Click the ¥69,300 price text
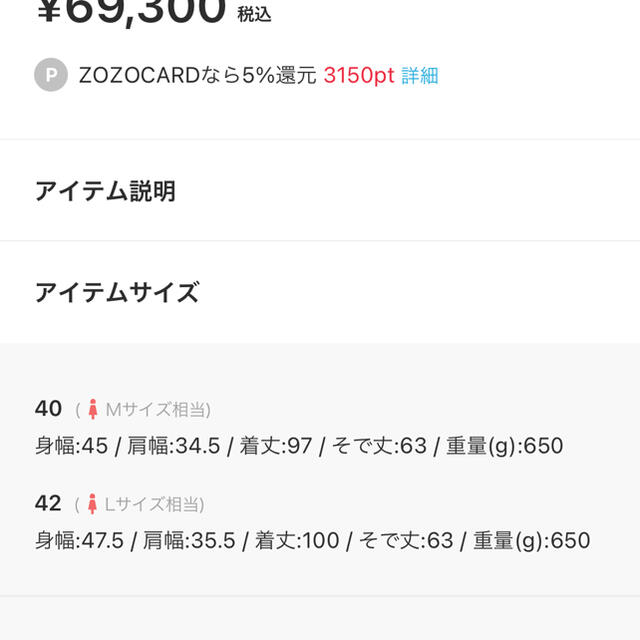 (131, 10)
